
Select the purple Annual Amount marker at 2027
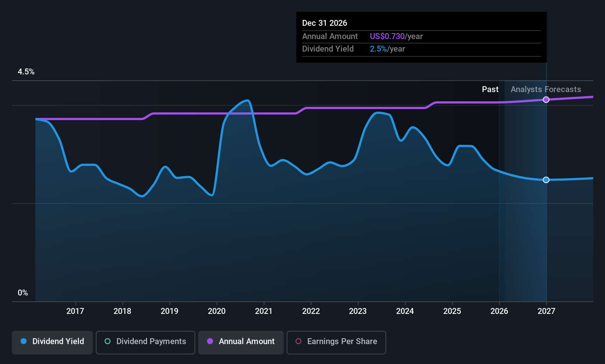546,99
